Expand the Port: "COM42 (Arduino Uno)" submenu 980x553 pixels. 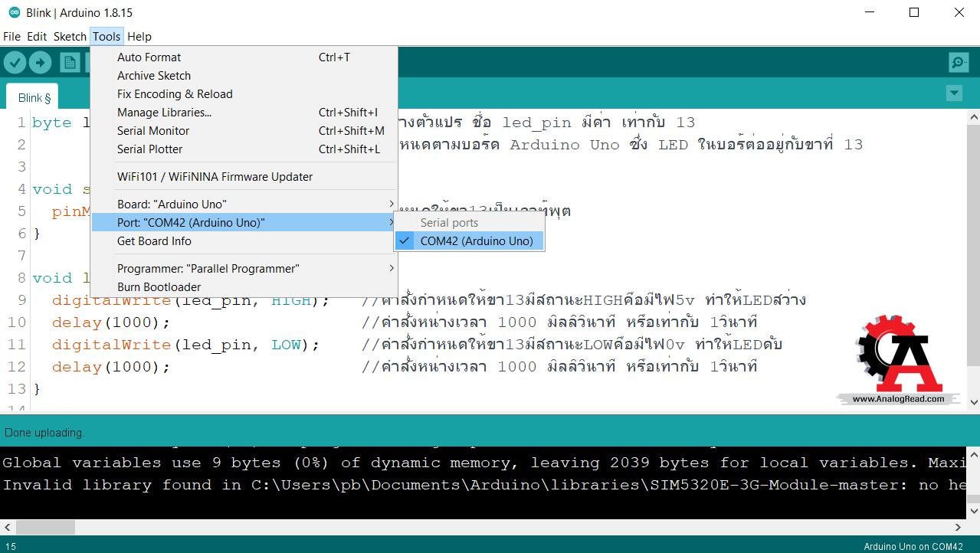point(244,223)
